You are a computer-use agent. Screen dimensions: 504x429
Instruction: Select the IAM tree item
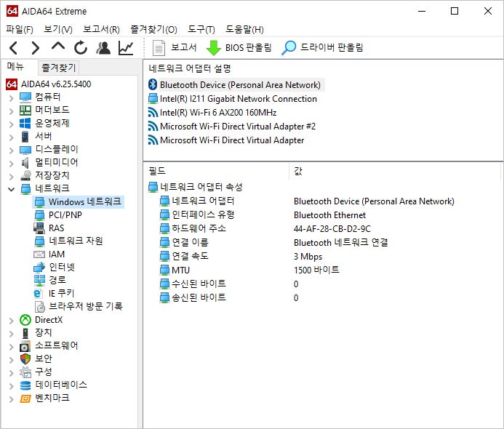(49, 254)
